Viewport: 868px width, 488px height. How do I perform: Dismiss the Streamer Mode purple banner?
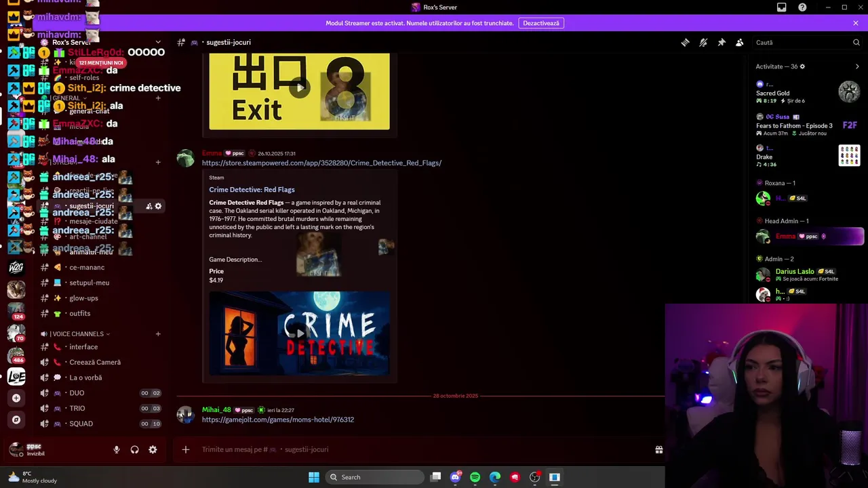856,23
